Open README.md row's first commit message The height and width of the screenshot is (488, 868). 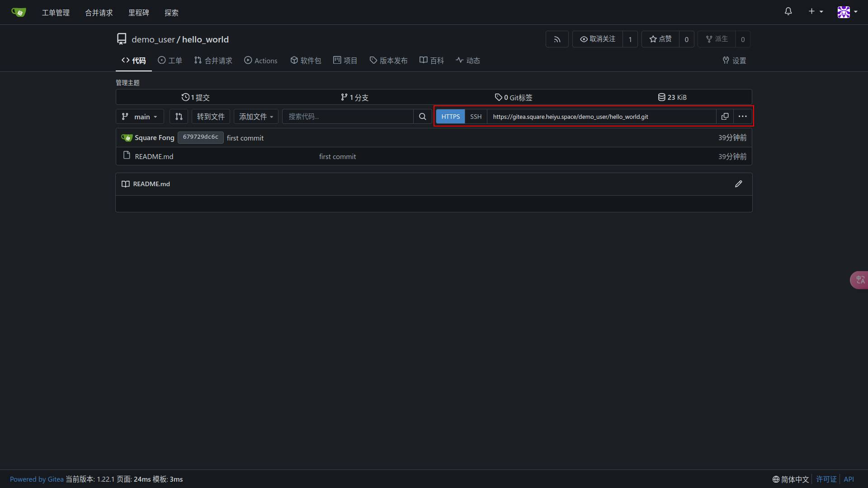tap(337, 157)
